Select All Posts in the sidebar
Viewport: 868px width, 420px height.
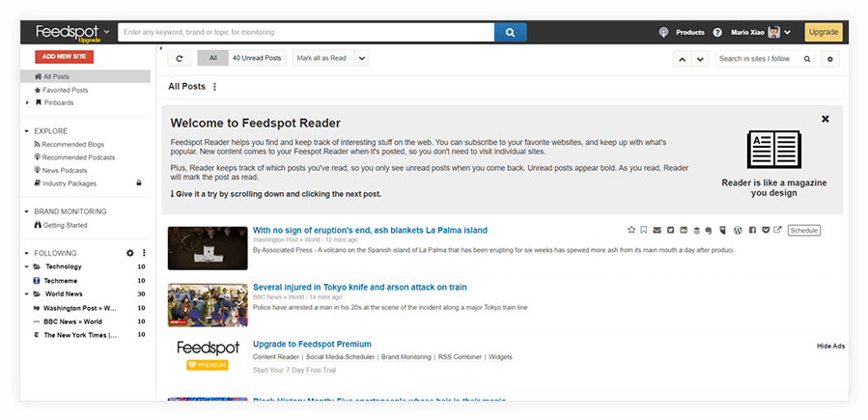pyautogui.click(x=85, y=76)
